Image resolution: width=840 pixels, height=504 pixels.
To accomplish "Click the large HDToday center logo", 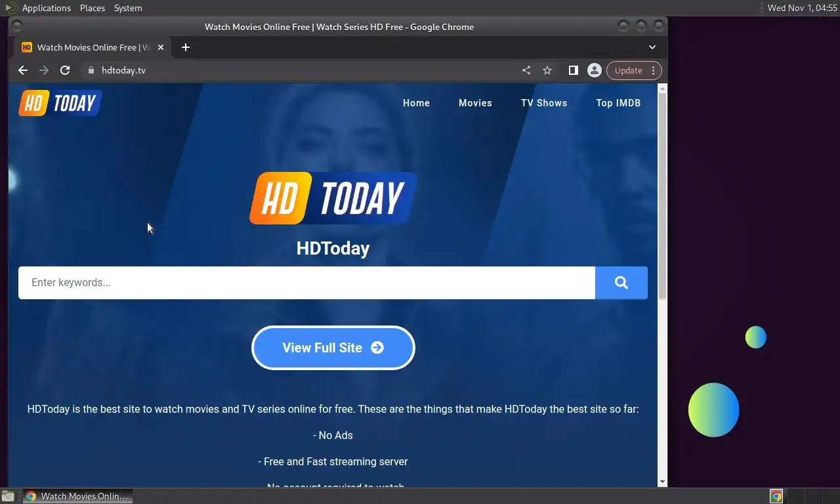I will [333, 198].
